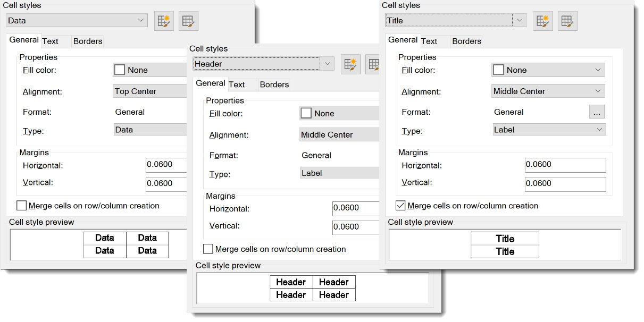Click Horizontal margin field in the Data panel
644x322 pixels.
point(166,165)
